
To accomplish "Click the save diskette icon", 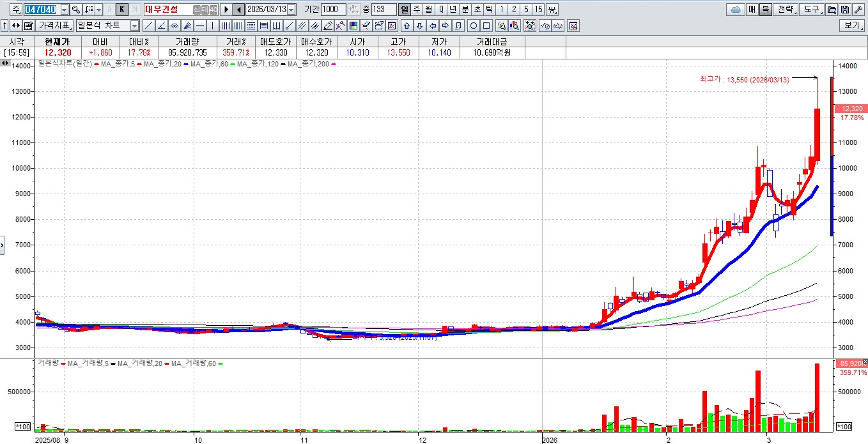I will 846,10.
